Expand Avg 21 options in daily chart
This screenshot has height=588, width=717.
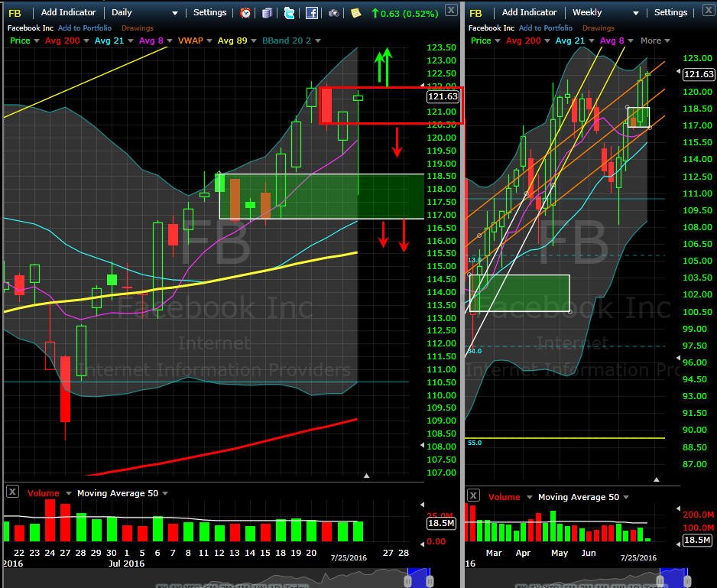coord(130,41)
